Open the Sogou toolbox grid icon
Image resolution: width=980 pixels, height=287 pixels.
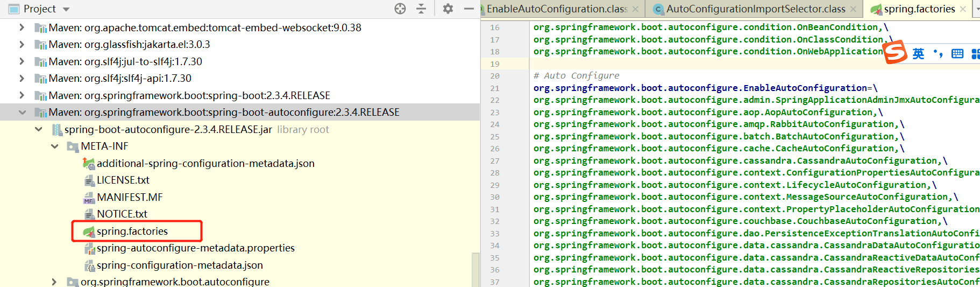[976, 53]
